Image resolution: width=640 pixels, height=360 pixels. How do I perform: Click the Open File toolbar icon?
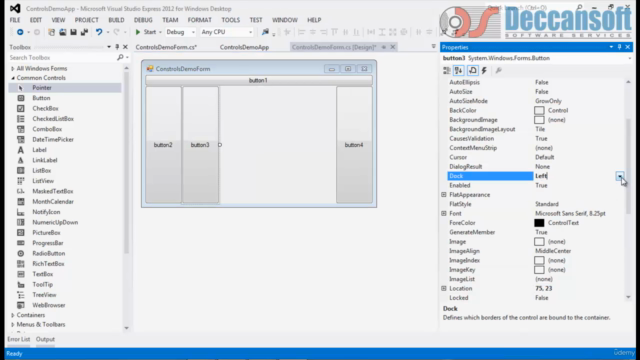pos(62,32)
